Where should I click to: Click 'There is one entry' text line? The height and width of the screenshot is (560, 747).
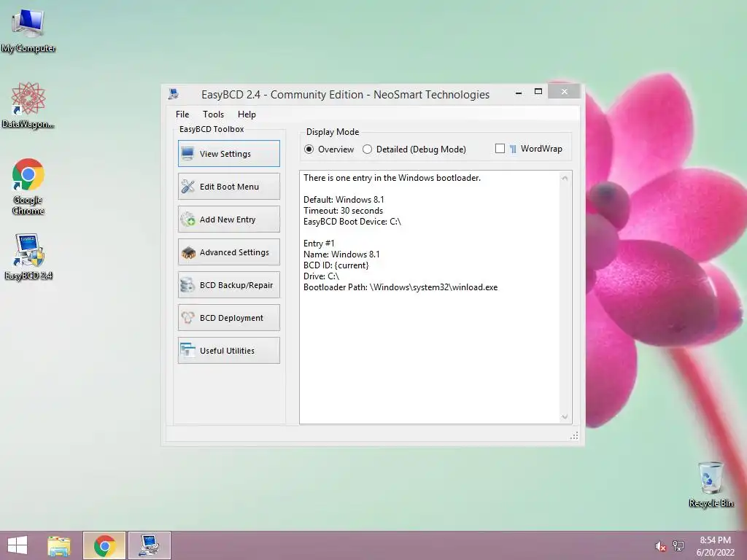[392, 178]
